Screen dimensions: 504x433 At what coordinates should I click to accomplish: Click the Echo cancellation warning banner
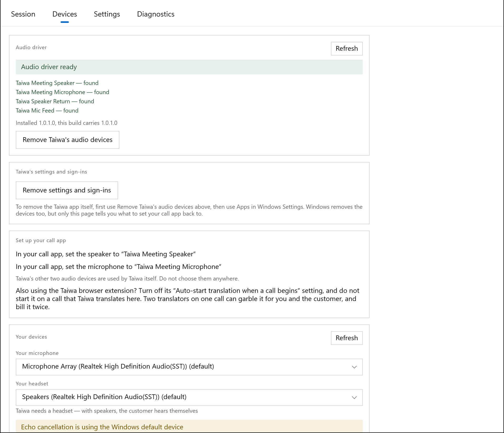coord(189,426)
